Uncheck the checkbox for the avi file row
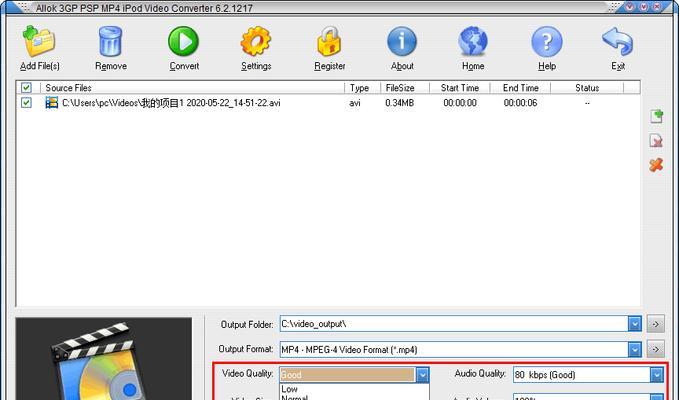 (26, 103)
